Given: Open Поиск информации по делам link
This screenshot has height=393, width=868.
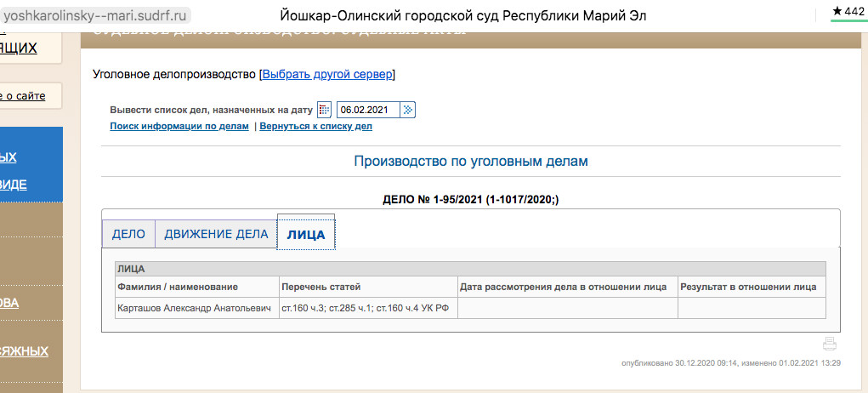Looking at the screenshot, I should pyautogui.click(x=179, y=126).
